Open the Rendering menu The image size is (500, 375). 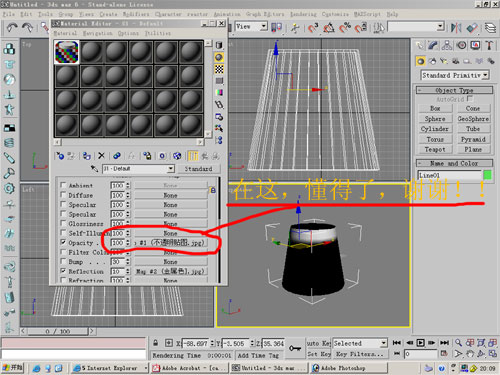303,14
